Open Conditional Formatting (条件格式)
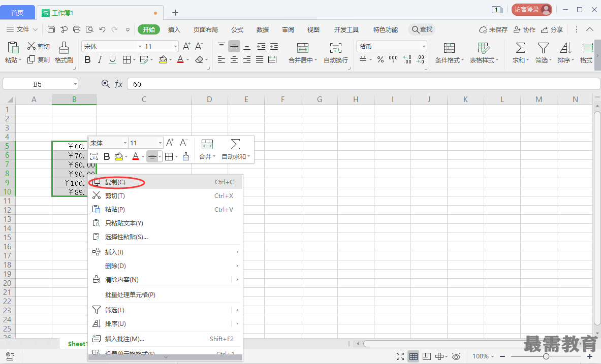Image resolution: width=601 pixels, height=364 pixels. (449, 52)
